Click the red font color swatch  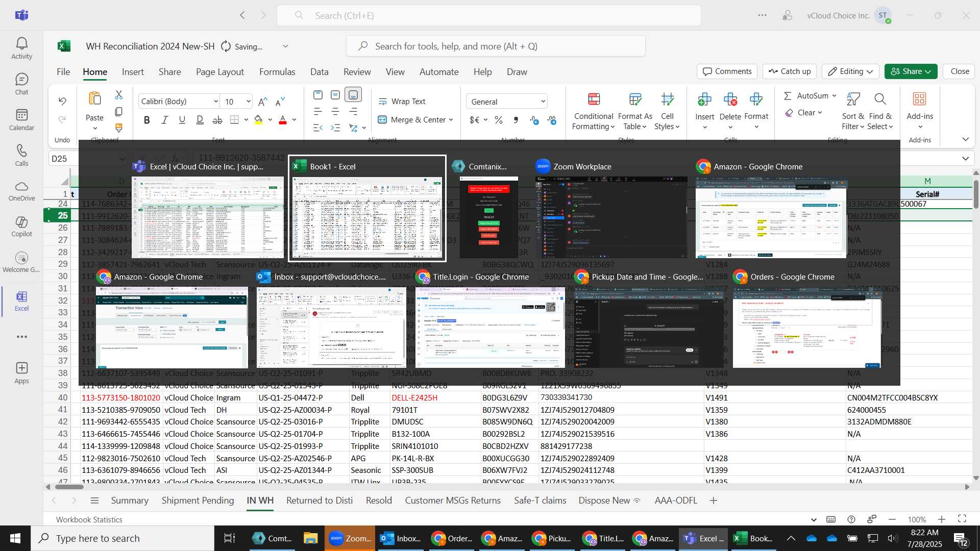click(x=283, y=120)
